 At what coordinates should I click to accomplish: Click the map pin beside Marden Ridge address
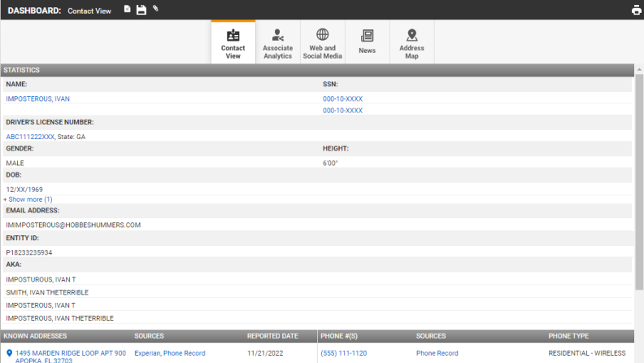click(x=9, y=353)
